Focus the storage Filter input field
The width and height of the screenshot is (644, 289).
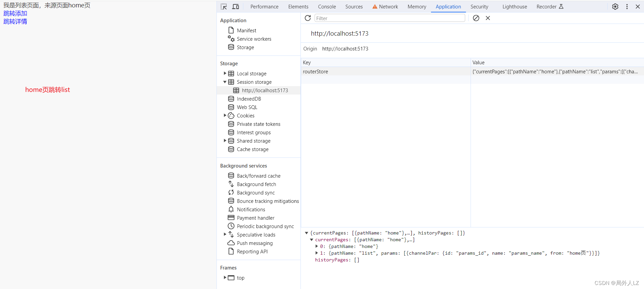click(x=390, y=18)
